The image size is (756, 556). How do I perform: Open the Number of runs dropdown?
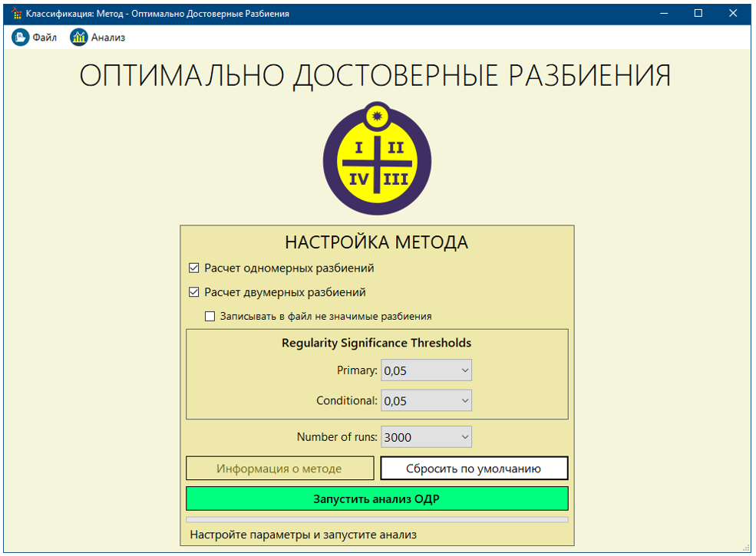[426, 437]
